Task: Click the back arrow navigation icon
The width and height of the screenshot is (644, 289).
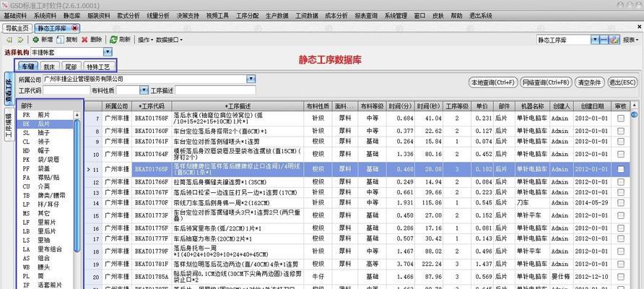Action: [9, 40]
